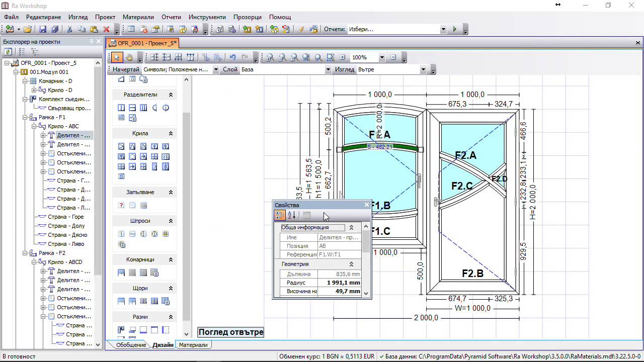The width and height of the screenshot is (644, 362).
Task: Delete the selected item with the red X
Action: (x=106, y=30)
